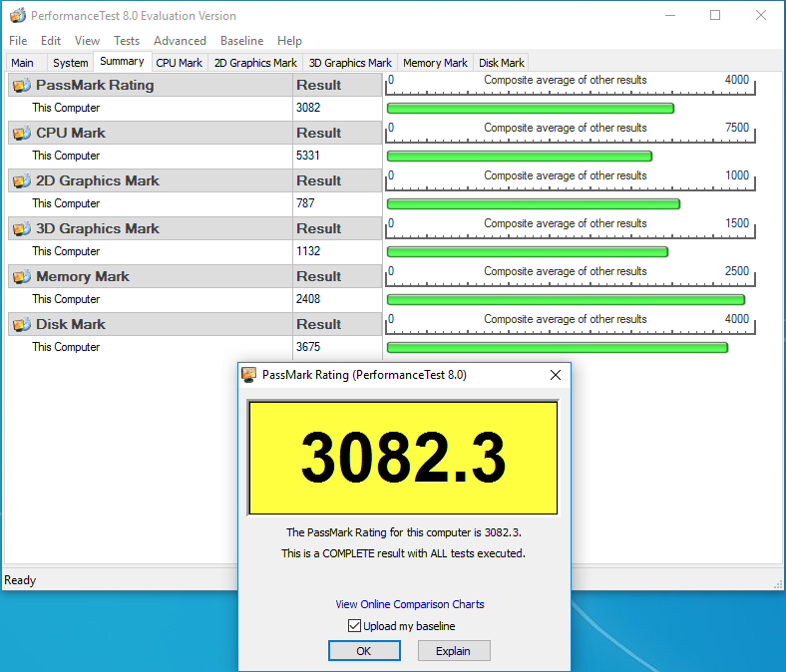786x672 pixels.
Task: Open the 2D Graphics Mark tab
Action: [x=255, y=63]
